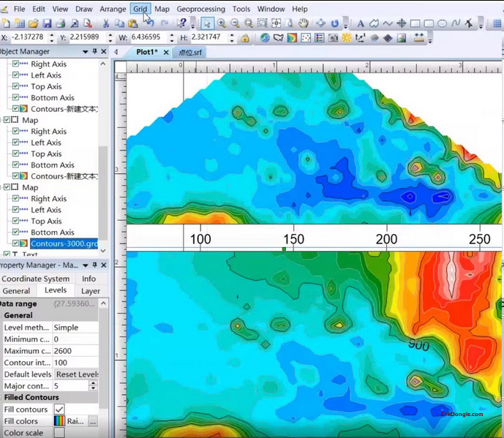This screenshot has height=438, width=504.
Task: Click the Cut scissors icon
Action: (x=106, y=23)
